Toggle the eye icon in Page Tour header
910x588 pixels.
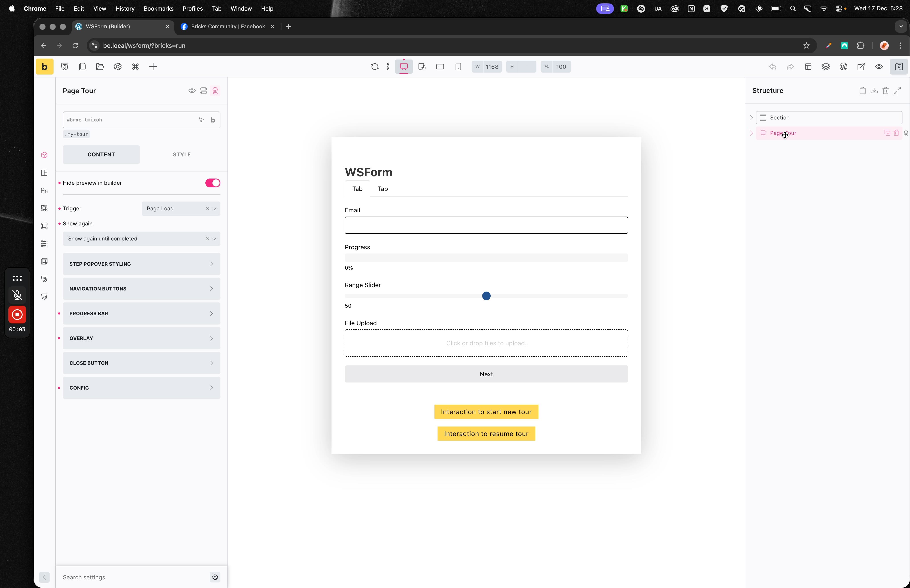[192, 91]
